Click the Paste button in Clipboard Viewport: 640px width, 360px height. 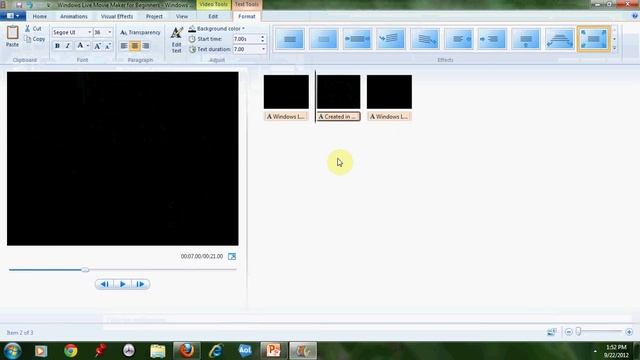pyautogui.click(x=12, y=36)
